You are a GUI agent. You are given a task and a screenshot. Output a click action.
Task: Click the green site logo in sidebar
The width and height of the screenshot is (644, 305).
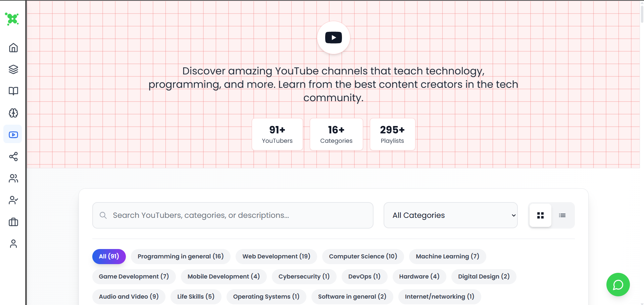coord(12,19)
